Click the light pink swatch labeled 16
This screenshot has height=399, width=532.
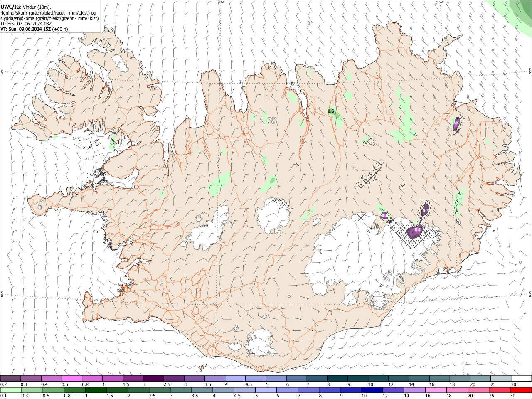[x=436, y=390]
